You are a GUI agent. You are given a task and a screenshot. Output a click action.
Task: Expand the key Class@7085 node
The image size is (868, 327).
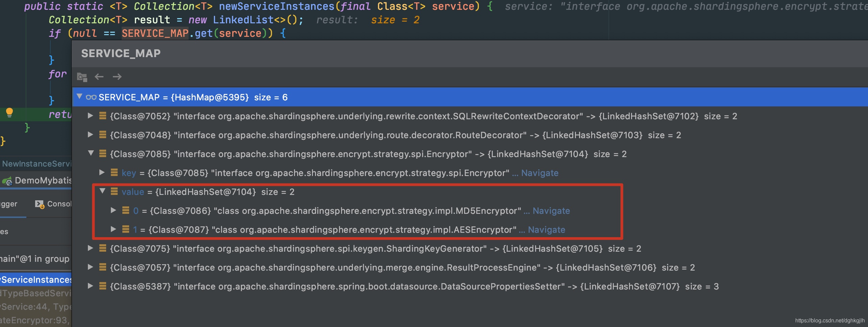[102, 173]
